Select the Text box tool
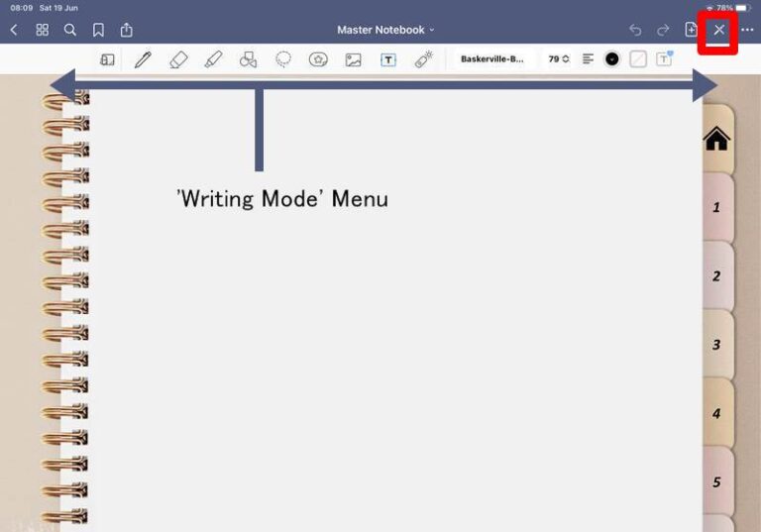Screen dimensions: 761x532 click(388, 59)
